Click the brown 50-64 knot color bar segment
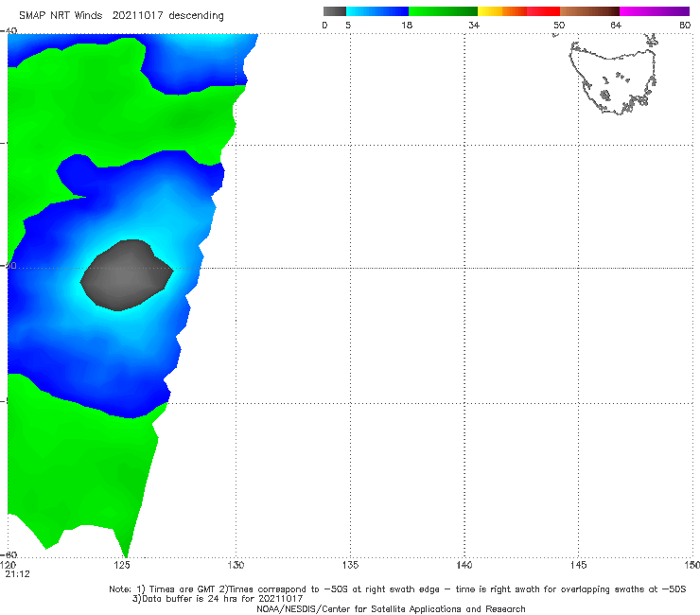Image resolution: width=700 pixels, height=615 pixels. point(589,11)
